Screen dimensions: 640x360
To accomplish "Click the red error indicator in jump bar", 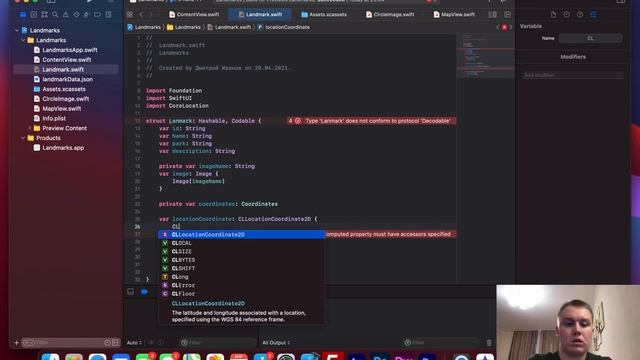I will [504, 27].
